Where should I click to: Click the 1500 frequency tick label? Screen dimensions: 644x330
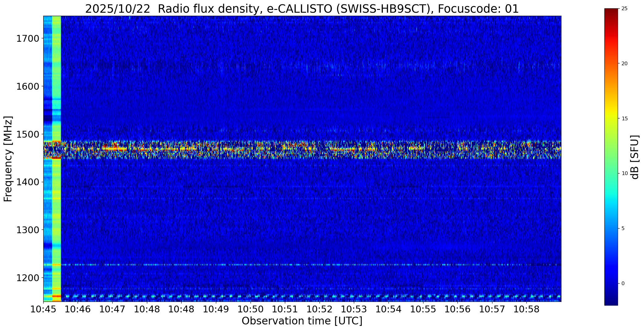click(28, 134)
